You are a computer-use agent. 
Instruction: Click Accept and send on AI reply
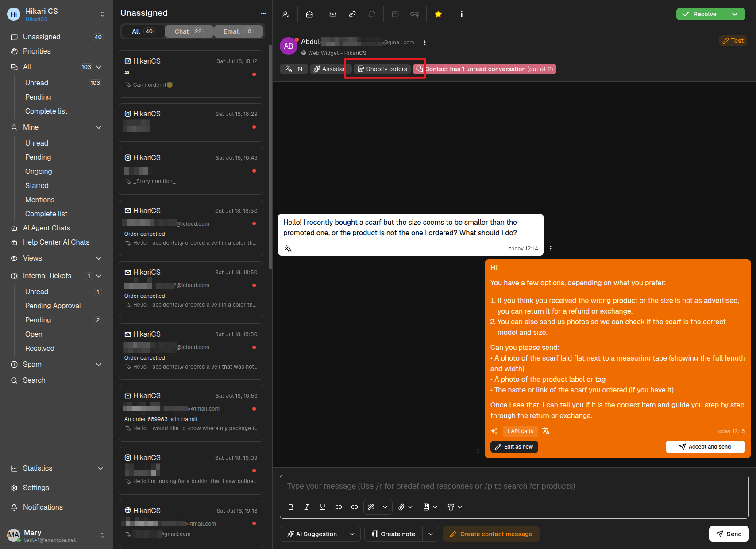pos(706,447)
